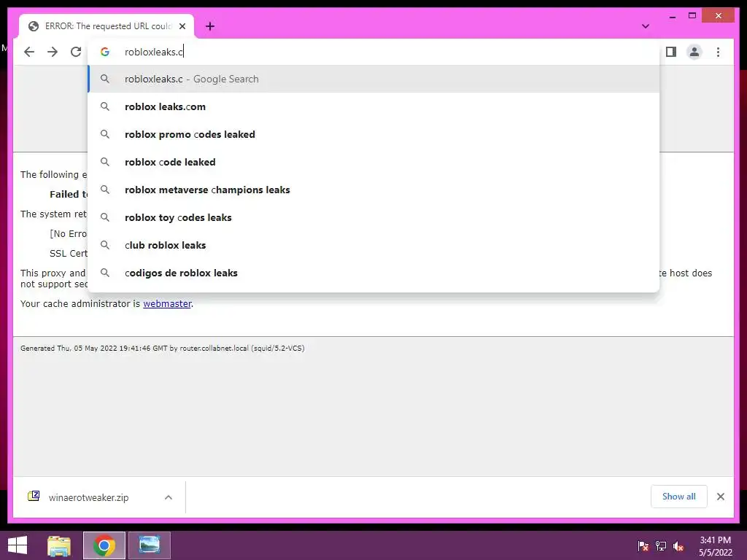Expand winaerotweaker.zip download options chevron

(169, 497)
